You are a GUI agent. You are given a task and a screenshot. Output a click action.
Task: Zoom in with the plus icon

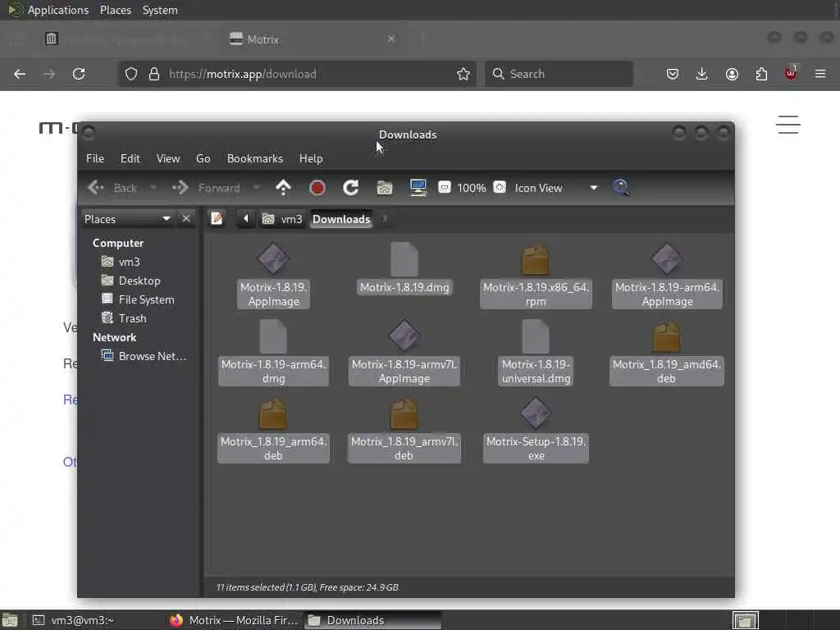pyautogui.click(x=500, y=187)
